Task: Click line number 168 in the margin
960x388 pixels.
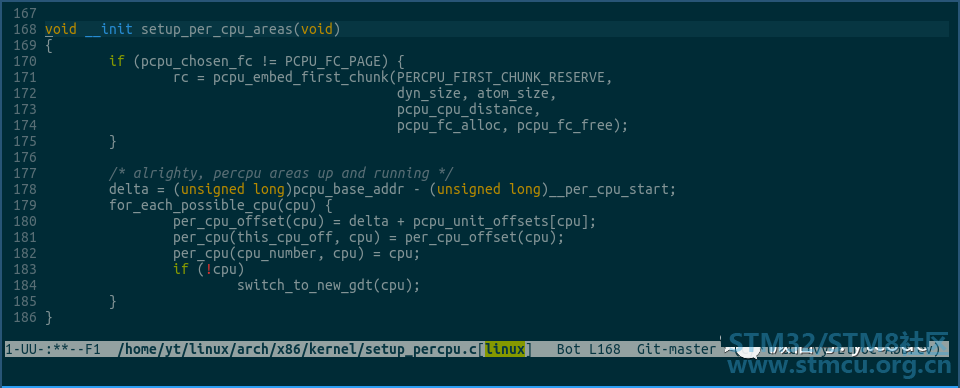Action: pos(24,29)
